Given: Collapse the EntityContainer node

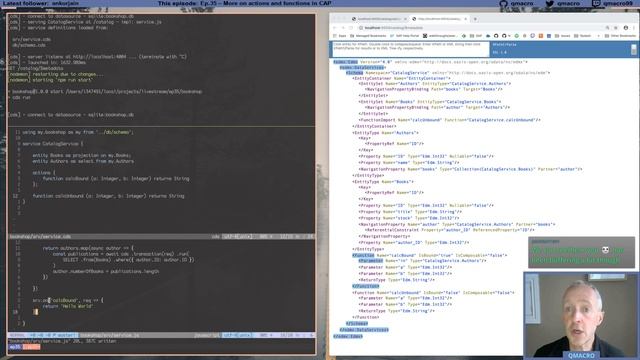Looking at the screenshot, I should 402,78.
